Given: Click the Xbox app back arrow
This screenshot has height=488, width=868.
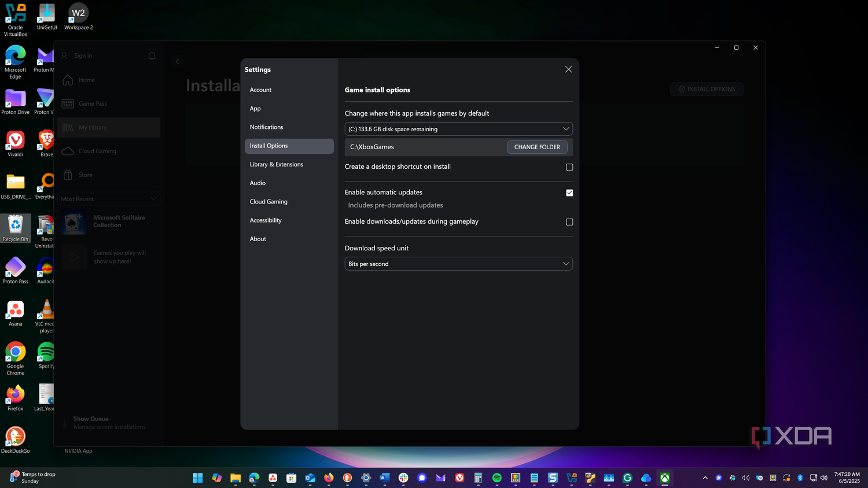Looking at the screenshot, I should pyautogui.click(x=177, y=61).
